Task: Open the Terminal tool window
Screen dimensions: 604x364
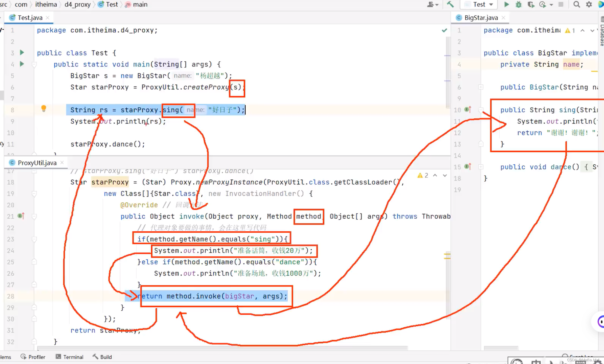Action: (x=69, y=357)
